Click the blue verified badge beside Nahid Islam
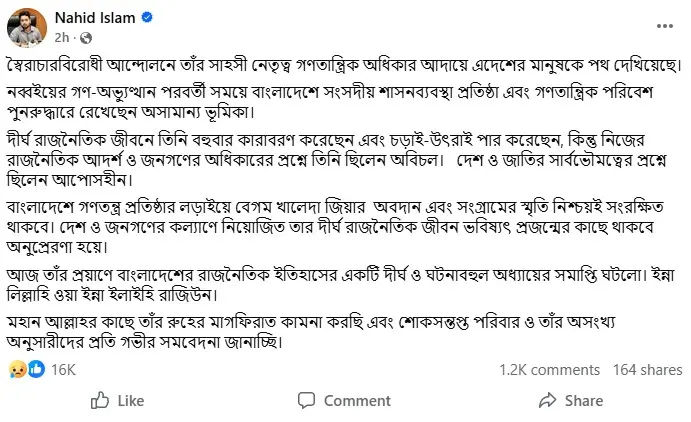Screen dimensions: 691x422 pyautogui.click(x=148, y=17)
